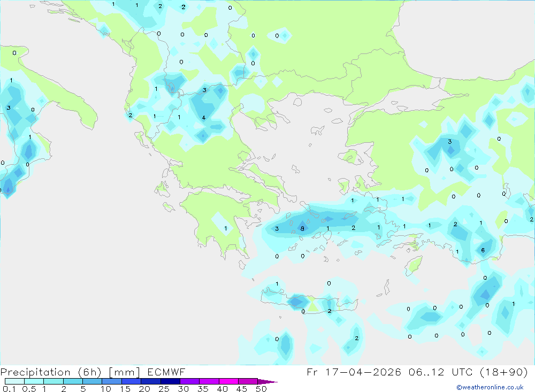Select the '(18+90)' forecast offset text
Image resolution: width=535 pixels, height=392 pixels.
point(503,372)
